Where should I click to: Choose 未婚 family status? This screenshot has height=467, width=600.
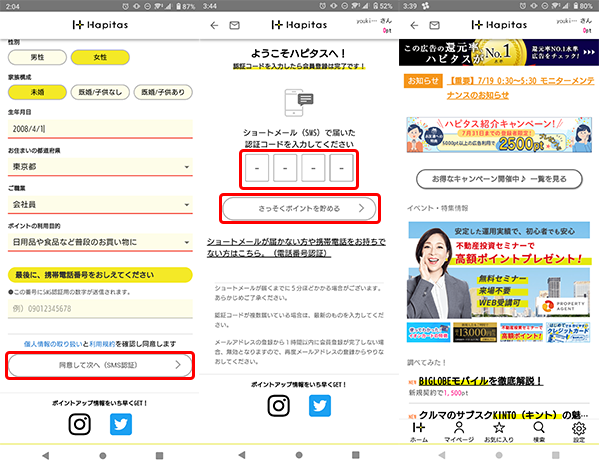tap(37, 92)
